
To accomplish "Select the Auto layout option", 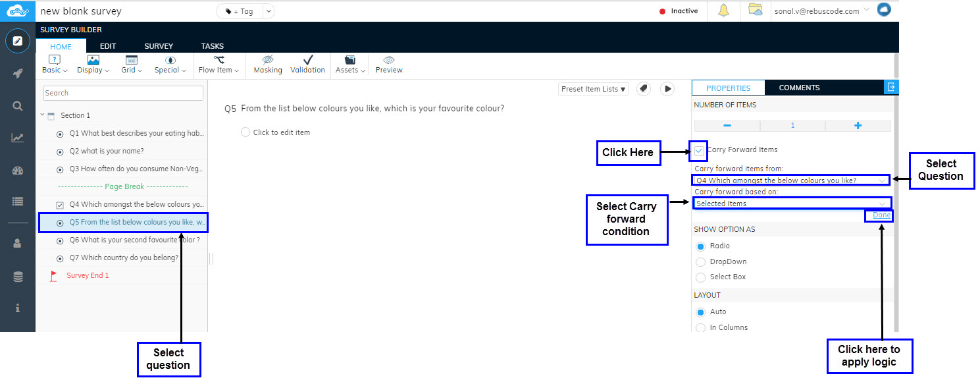I will coord(700,312).
